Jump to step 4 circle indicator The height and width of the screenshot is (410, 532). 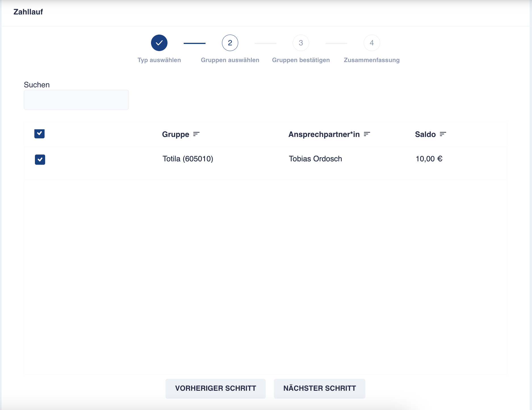[x=372, y=43]
